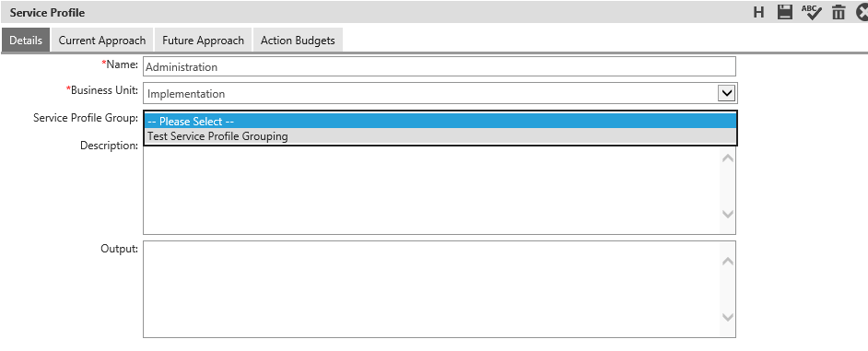Image resolution: width=868 pixels, height=351 pixels.
Task: Open the Current Approach tab
Action: coord(102,41)
